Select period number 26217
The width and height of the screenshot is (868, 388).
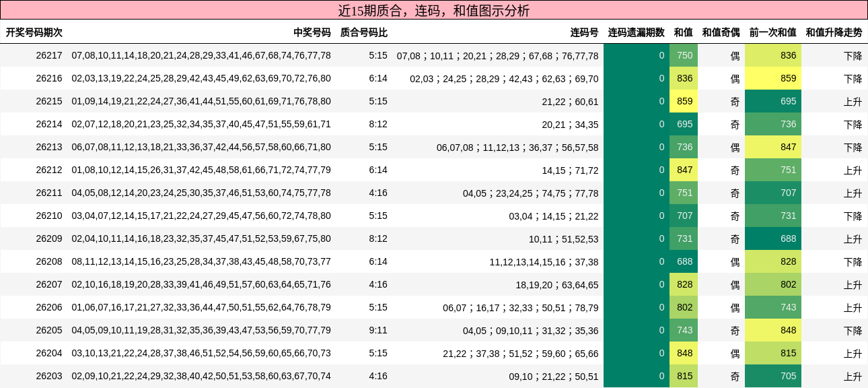pyautogui.click(x=49, y=55)
